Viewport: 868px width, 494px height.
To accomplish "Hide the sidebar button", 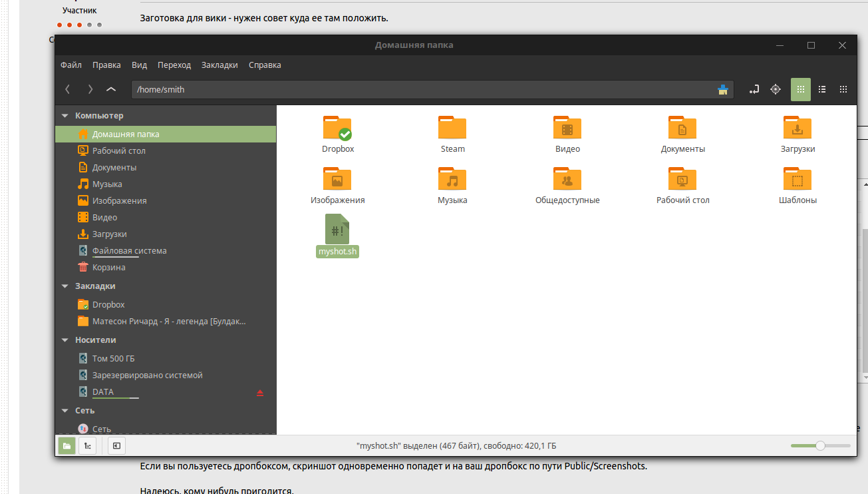I will (116, 445).
